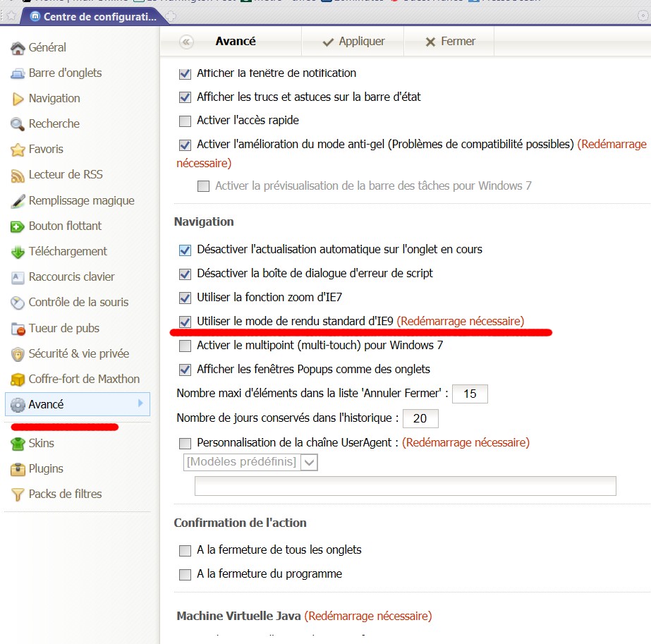Click the house icon for Général settings
The width and height of the screenshot is (651, 644).
tap(18, 48)
